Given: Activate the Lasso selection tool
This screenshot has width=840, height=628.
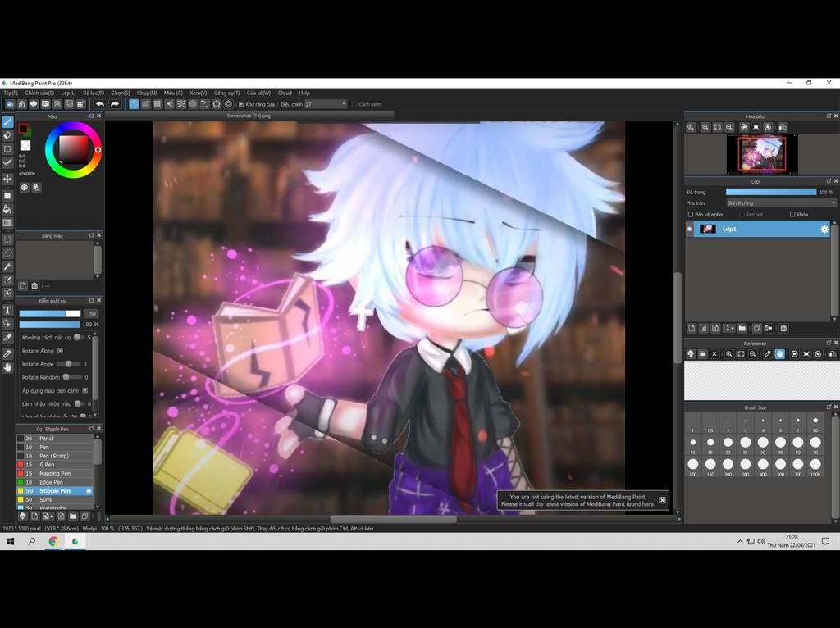Looking at the screenshot, I should pos(7,253).
